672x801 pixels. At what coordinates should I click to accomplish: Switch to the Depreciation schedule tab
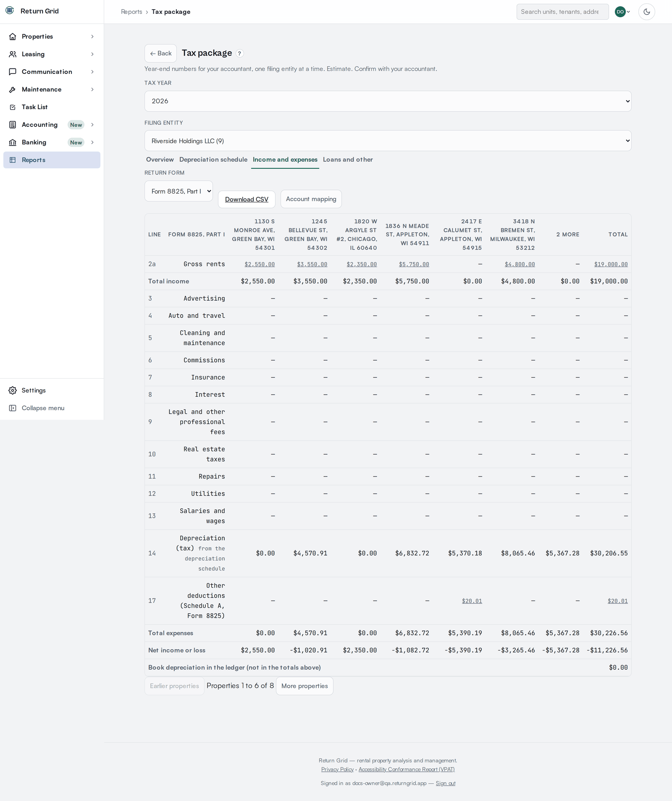[213, 160]
